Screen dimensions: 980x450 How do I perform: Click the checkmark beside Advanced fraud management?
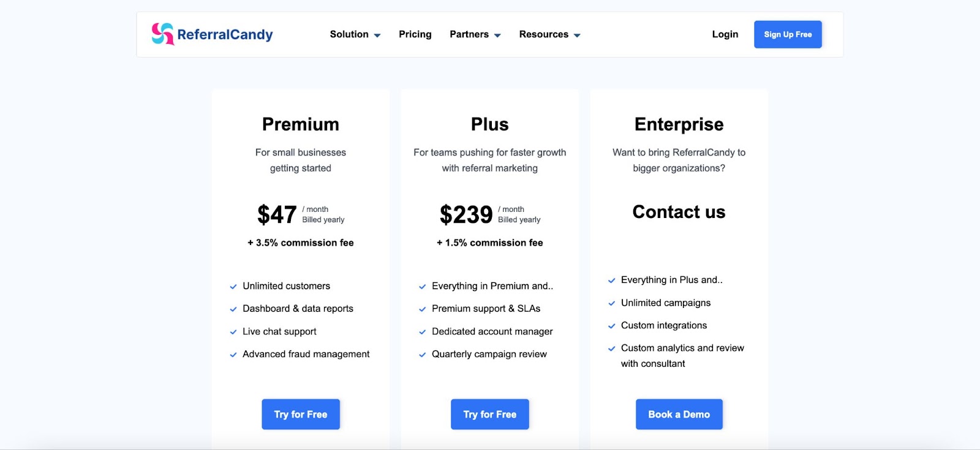(233, 354)
